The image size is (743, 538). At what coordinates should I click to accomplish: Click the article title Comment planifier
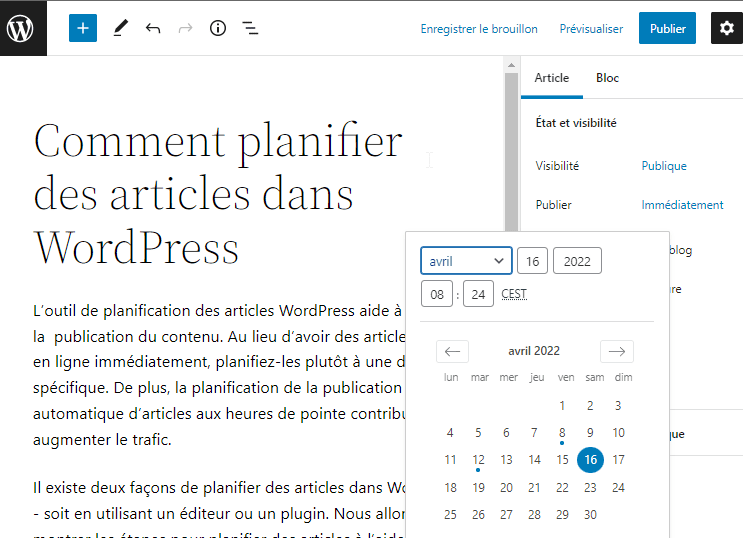point(218,193)
